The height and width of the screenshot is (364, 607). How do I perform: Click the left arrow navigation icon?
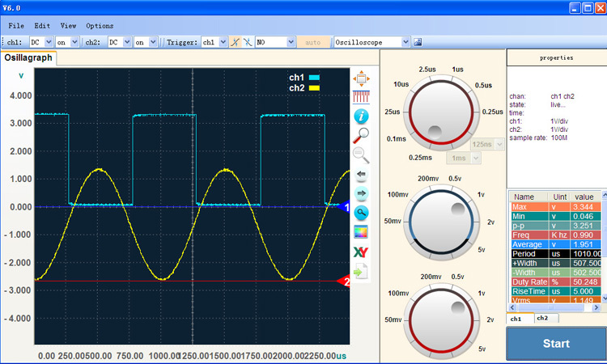tap(361, 174)
